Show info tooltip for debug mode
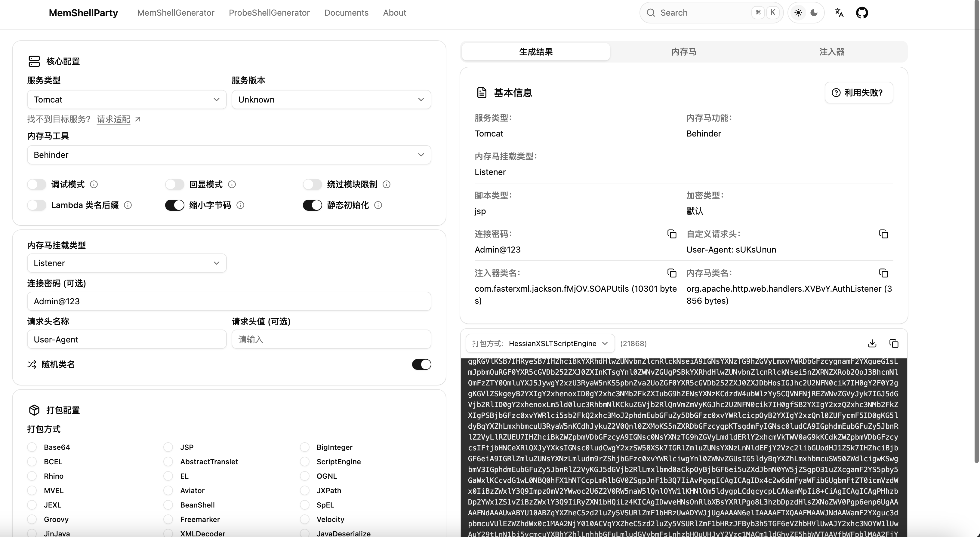The width and height of the screenshot is (980, 537). pos(94,184)
